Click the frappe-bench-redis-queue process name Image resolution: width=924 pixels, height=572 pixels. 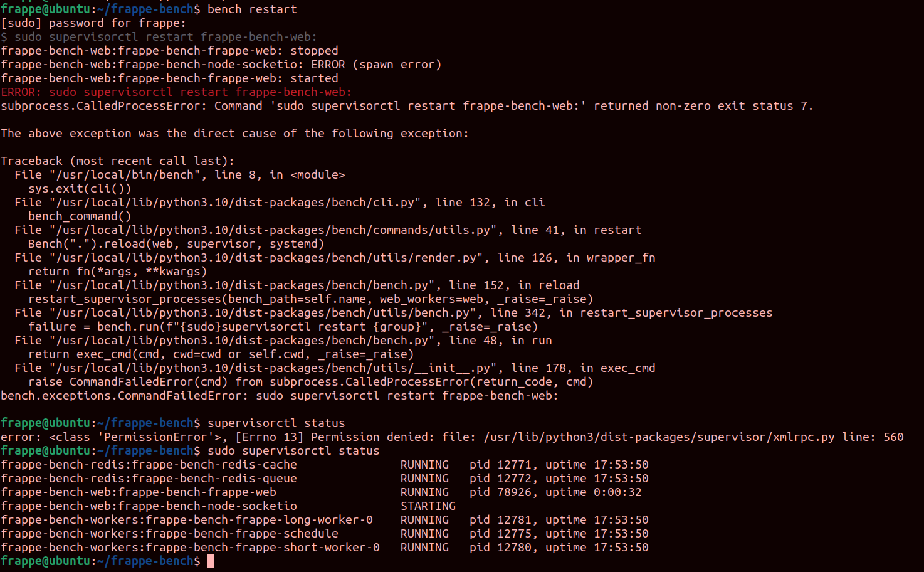coord(149,479)
